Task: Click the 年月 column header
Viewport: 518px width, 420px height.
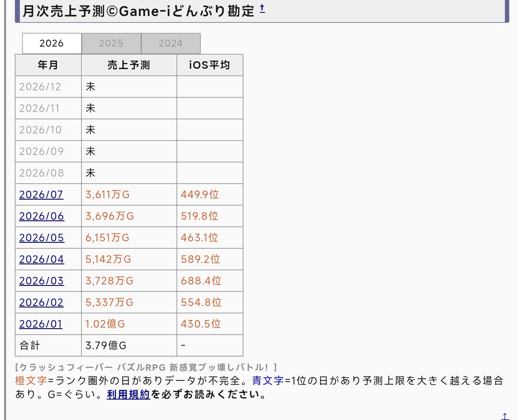Action: [48, 65]
